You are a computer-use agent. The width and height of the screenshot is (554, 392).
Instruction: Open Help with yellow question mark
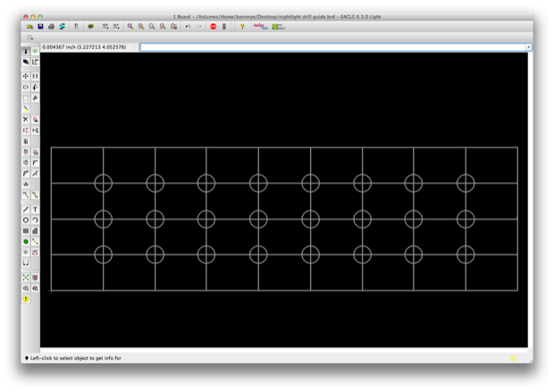pyautogui.click(x=242, y=27)
